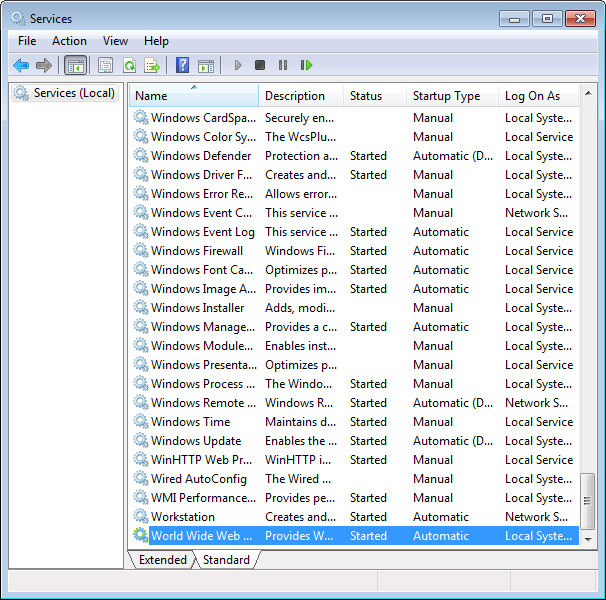
Task: Click the vertical scrollbar thumb
Action: coord(588,501)
